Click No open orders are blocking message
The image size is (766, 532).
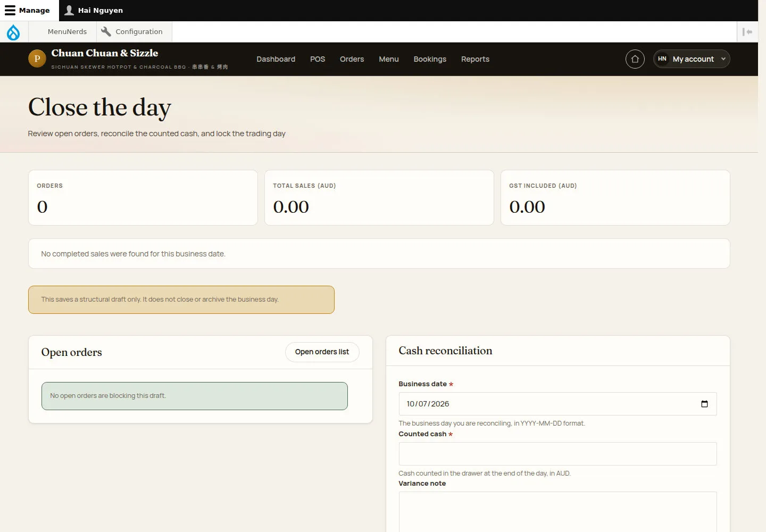[195, 396]
